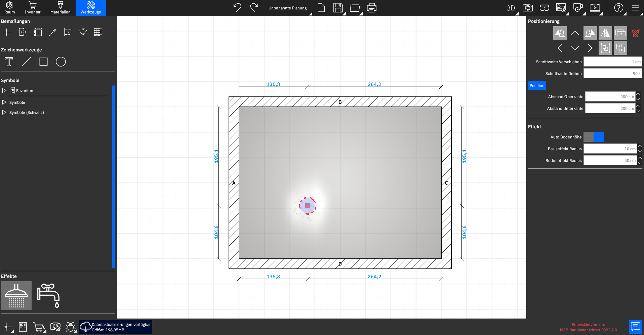Select the Rectangle drawing tool

point(43,62)
